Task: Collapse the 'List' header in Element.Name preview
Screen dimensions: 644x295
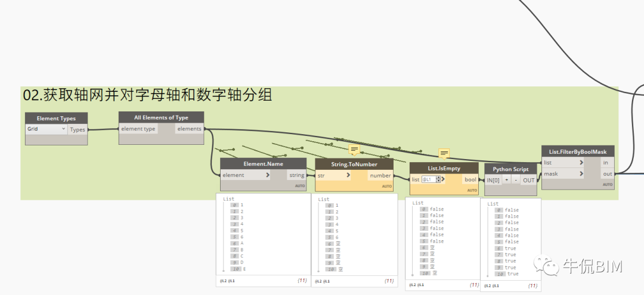Action: click(228, 199)
